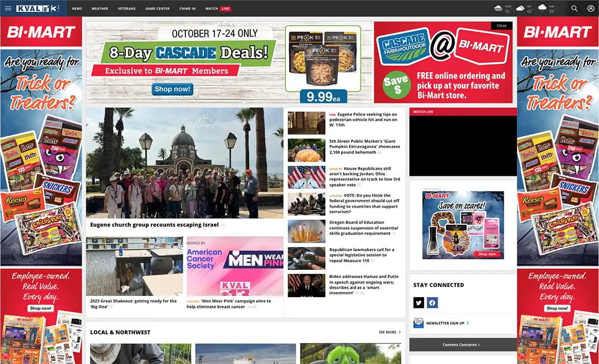
Task: Click the Watch Live header bar
Action: click(x=463, y=112)
